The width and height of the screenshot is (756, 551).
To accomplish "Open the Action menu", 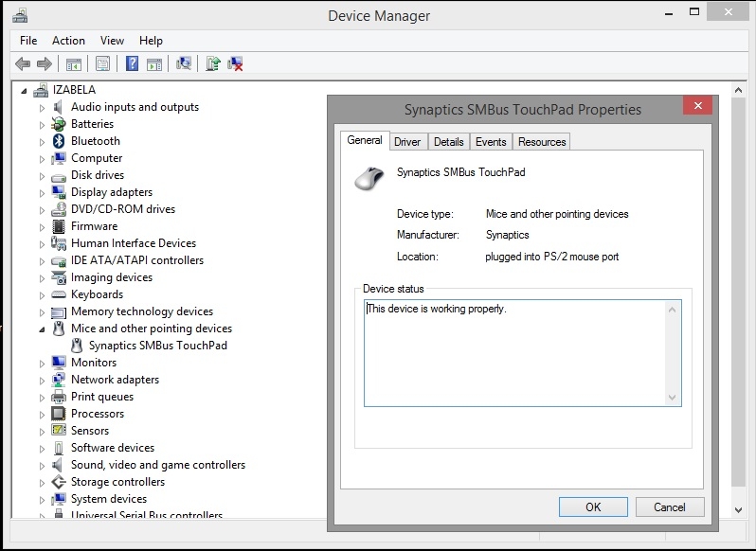I will click(x=68, y=41).
